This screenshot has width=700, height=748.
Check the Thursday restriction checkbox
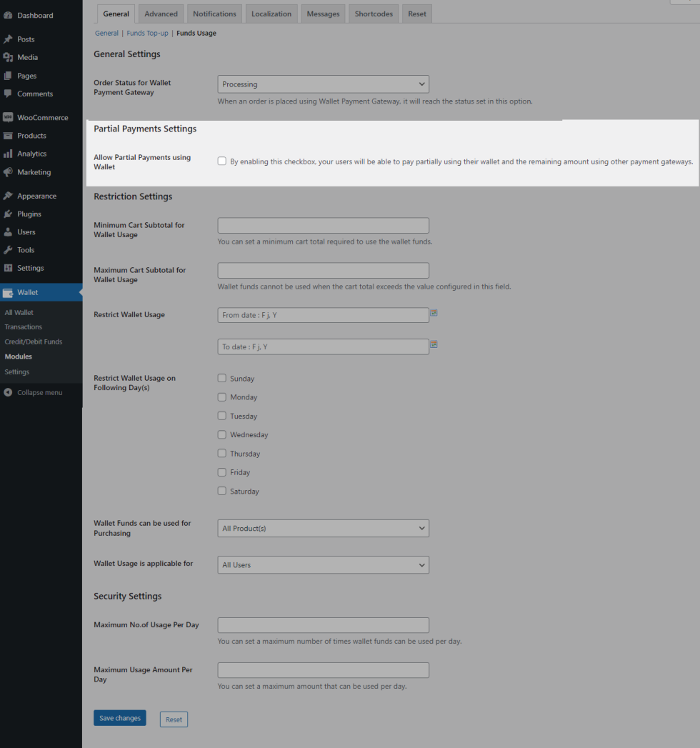pyautogui.click(x=221, y=453)
